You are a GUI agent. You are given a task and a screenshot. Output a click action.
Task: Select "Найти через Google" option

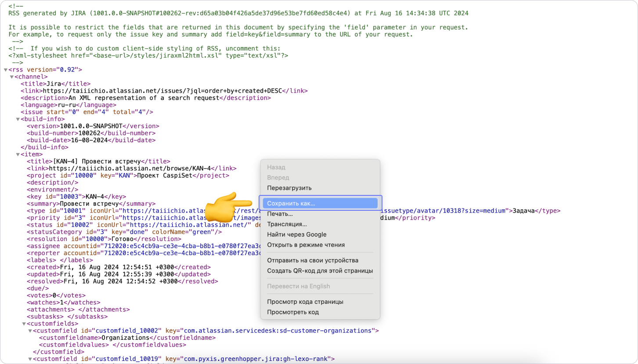296,234
